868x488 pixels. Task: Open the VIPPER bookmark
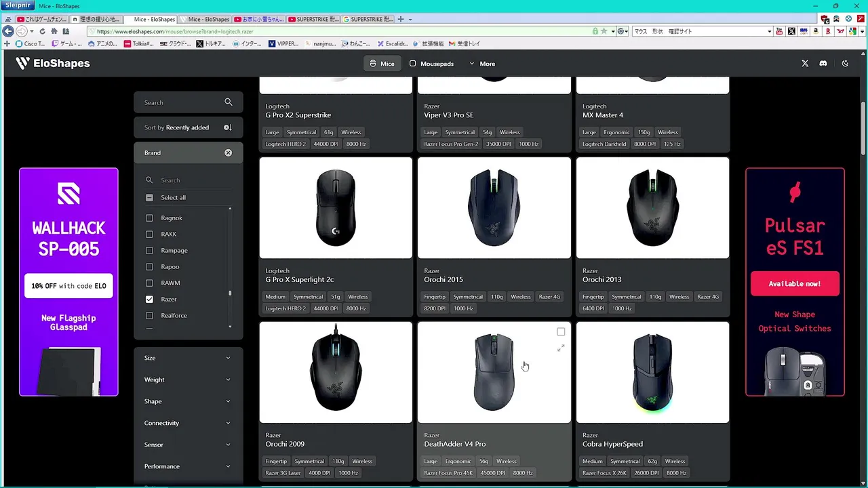pyautogui.click(x=283, y=43)
